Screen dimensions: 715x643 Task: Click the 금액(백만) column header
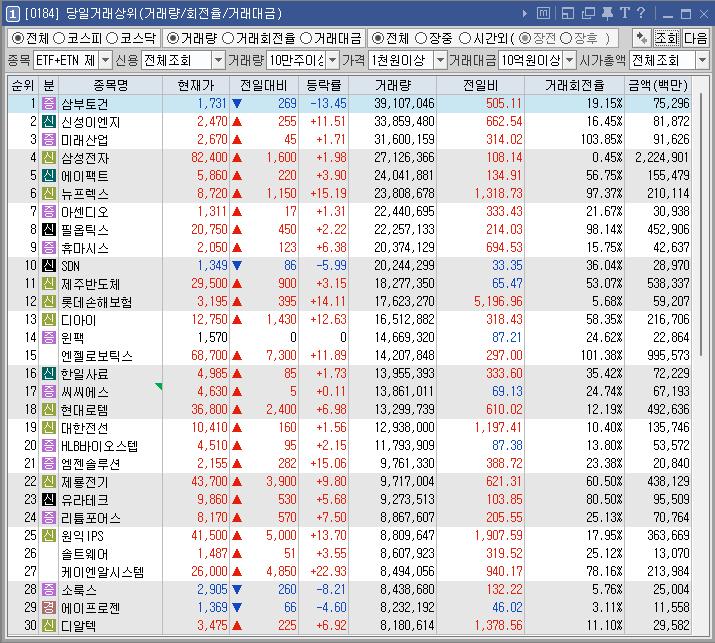pyautogui.click(x=658, y=85)
